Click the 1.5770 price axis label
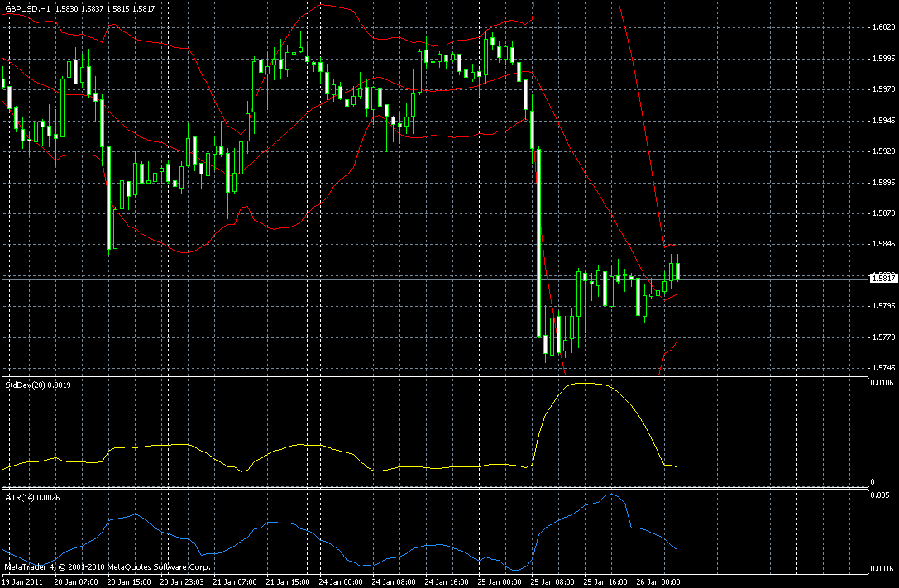 click(883, 337)
